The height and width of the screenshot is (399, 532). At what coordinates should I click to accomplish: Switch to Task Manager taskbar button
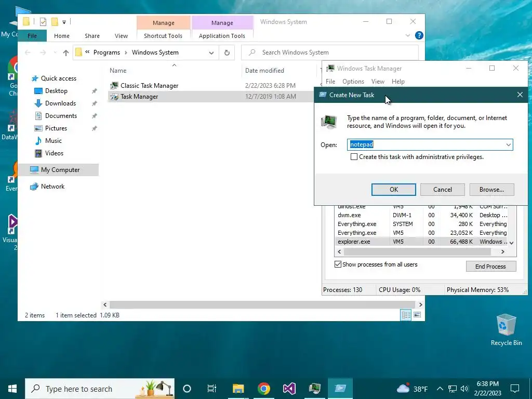(315, 389)
